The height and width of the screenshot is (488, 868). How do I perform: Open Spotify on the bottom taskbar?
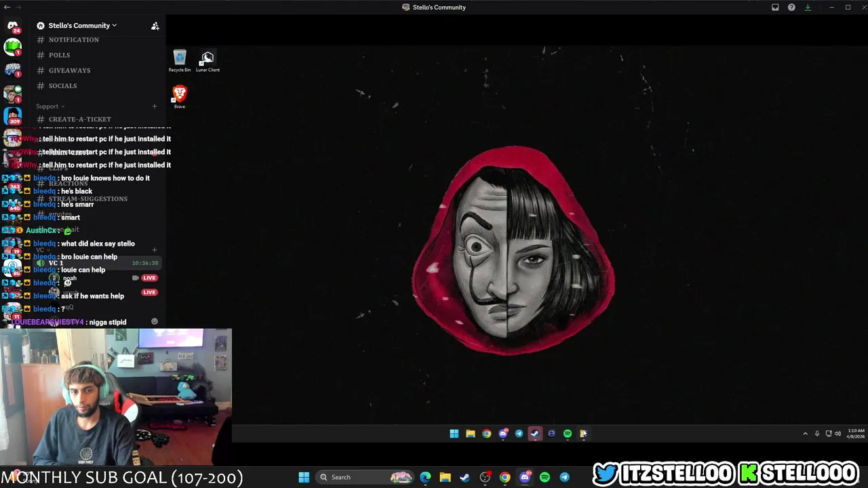click(x=545, y=477)
